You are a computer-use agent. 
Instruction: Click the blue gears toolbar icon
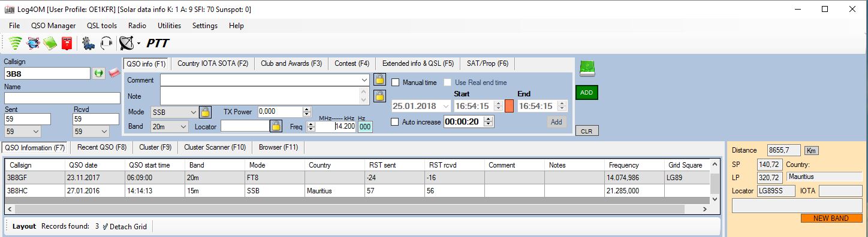(x=89, y=43)
